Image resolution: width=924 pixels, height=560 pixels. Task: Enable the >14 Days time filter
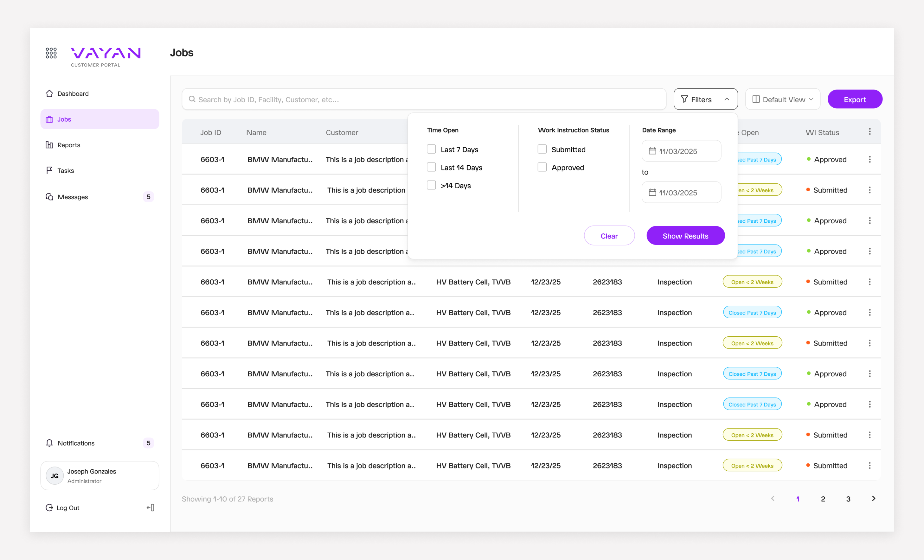(431, 185)
